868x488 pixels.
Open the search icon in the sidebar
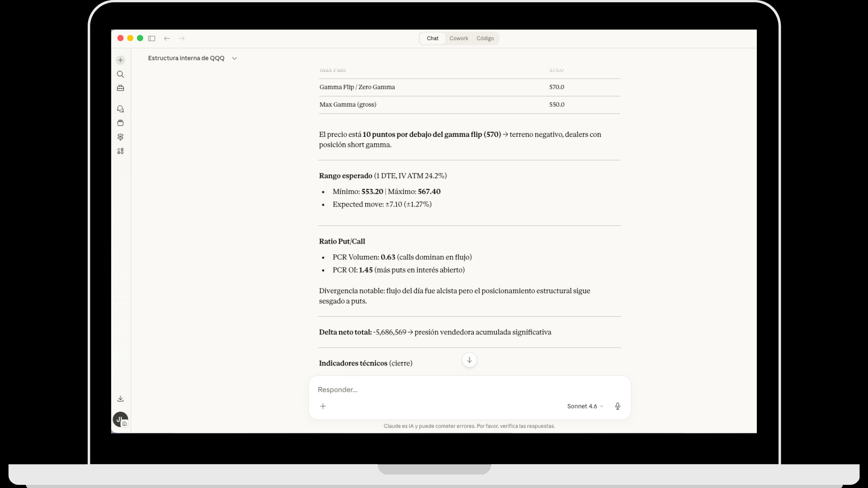point(120,74)
